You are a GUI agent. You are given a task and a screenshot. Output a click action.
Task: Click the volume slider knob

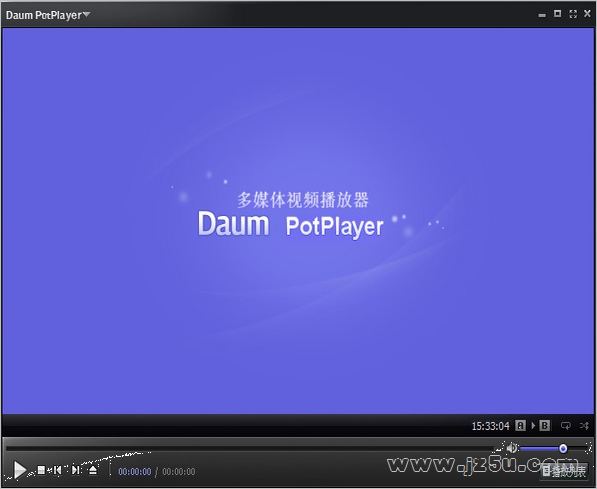click(x=563, y=448)
